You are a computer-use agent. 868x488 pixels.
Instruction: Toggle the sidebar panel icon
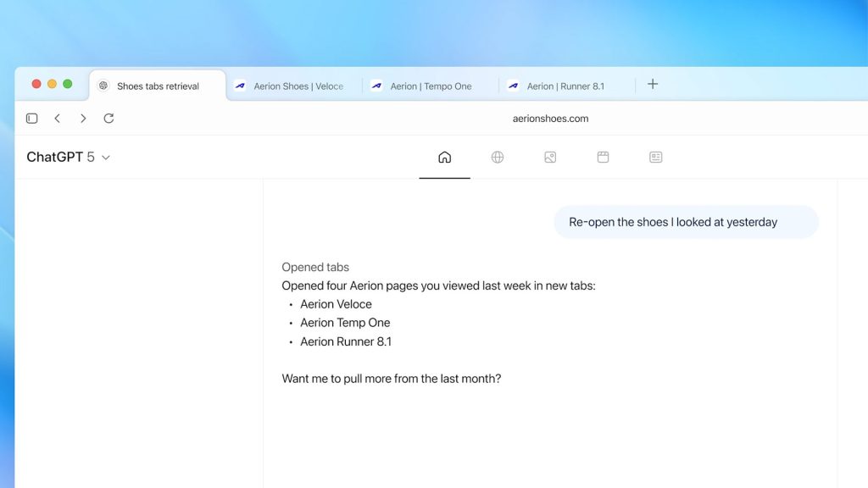coord(32,119)
